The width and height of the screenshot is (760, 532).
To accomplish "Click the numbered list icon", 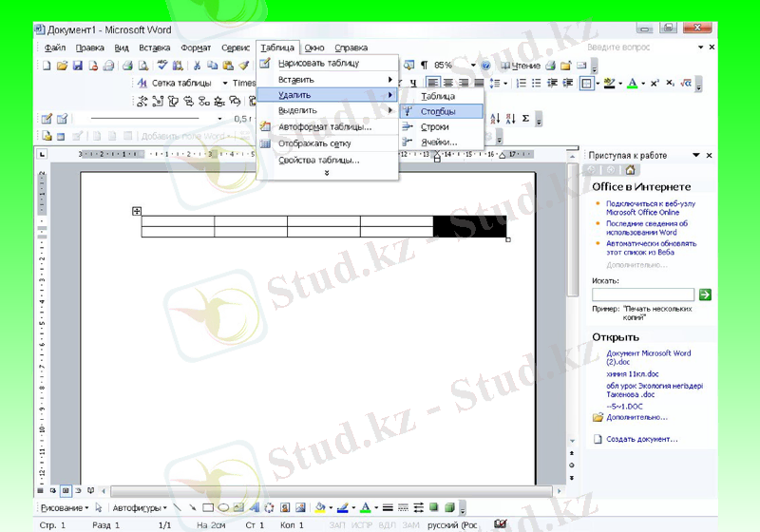I will [521, 84].
